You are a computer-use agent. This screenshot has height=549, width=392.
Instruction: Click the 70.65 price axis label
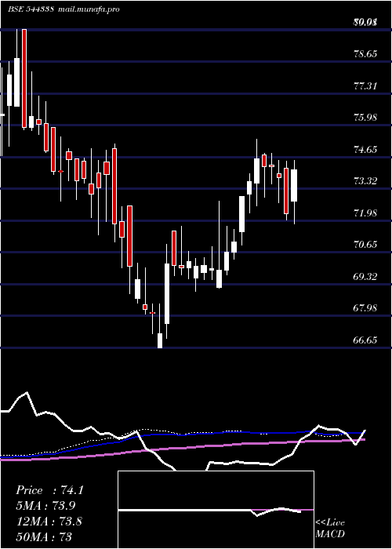(x=365, y=245)
